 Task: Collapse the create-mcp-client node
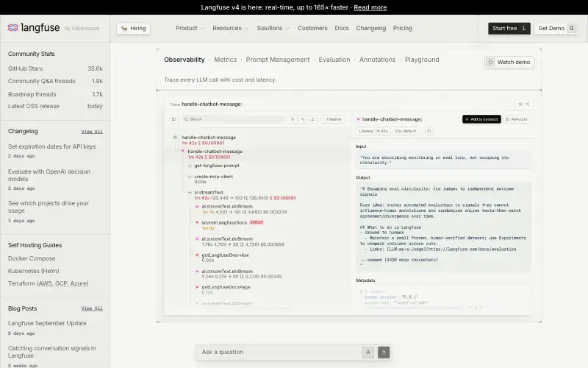point(190,177)
